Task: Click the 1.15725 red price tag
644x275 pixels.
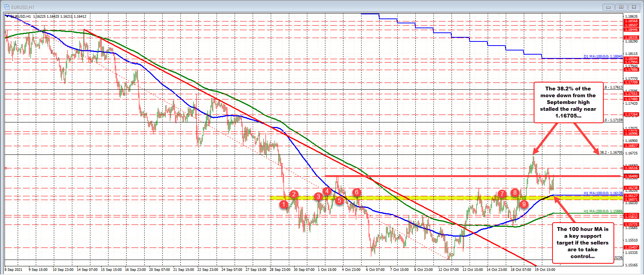Action: pyautogui.click(x=631, y=225)
